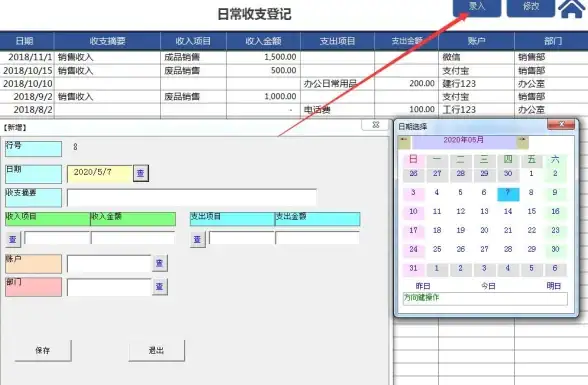Close the 新增 entry form
The width and height of the screenshot is (588, 385).
376,125
